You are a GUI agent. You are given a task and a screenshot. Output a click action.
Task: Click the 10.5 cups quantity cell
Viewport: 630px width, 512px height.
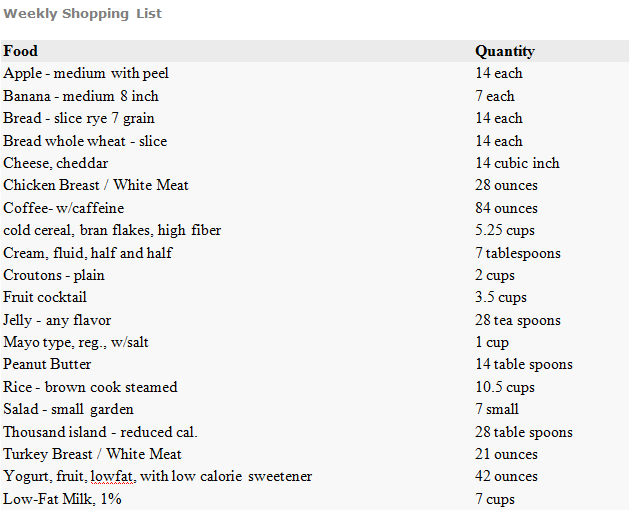[504, 387]
